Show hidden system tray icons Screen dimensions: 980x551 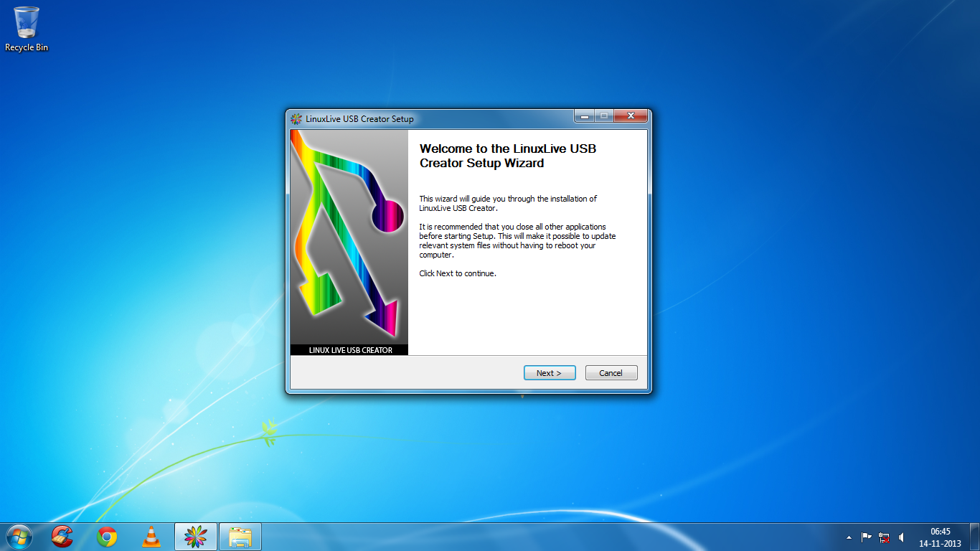[x=849, y=537]
